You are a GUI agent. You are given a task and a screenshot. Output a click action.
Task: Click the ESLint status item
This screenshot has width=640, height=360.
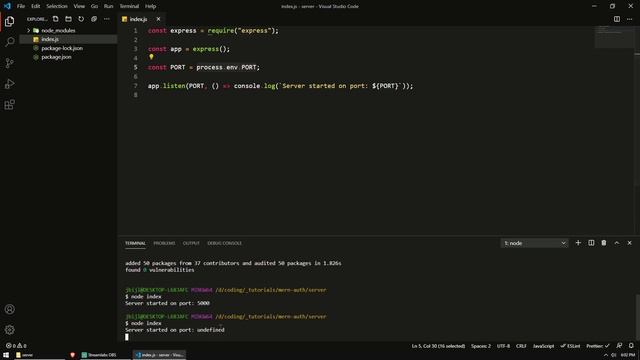click(570, 346)
